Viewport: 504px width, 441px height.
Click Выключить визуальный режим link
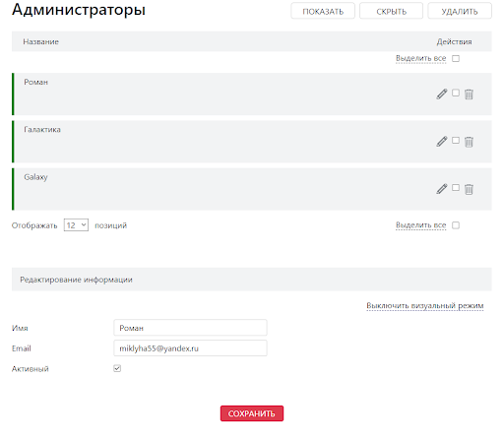[x=425, y=305]
